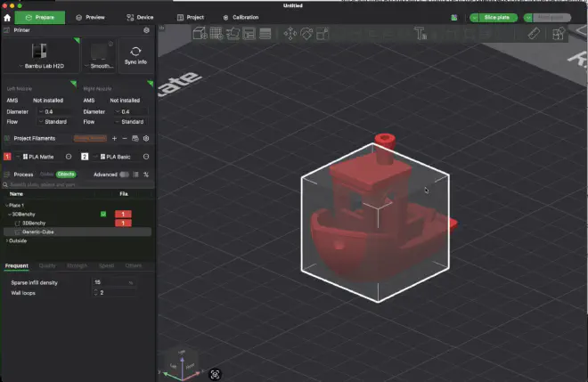The width and height of the screenshot is (588, 382).
Task: Open the Device tab
Action: pyautogui.click(x=140, y=17)
